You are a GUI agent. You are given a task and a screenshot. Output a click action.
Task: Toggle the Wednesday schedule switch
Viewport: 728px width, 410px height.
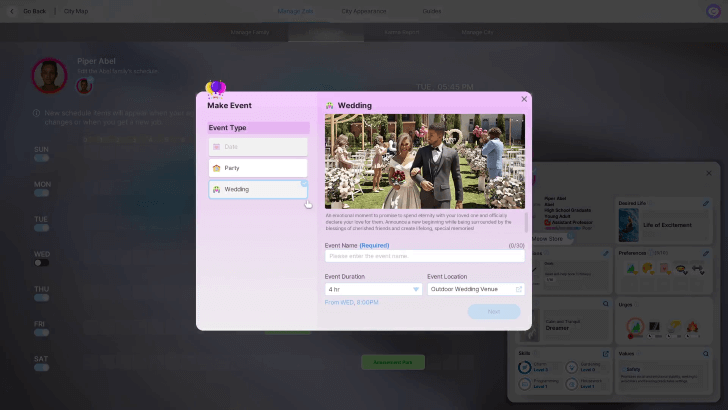click(x=41, y=262)
